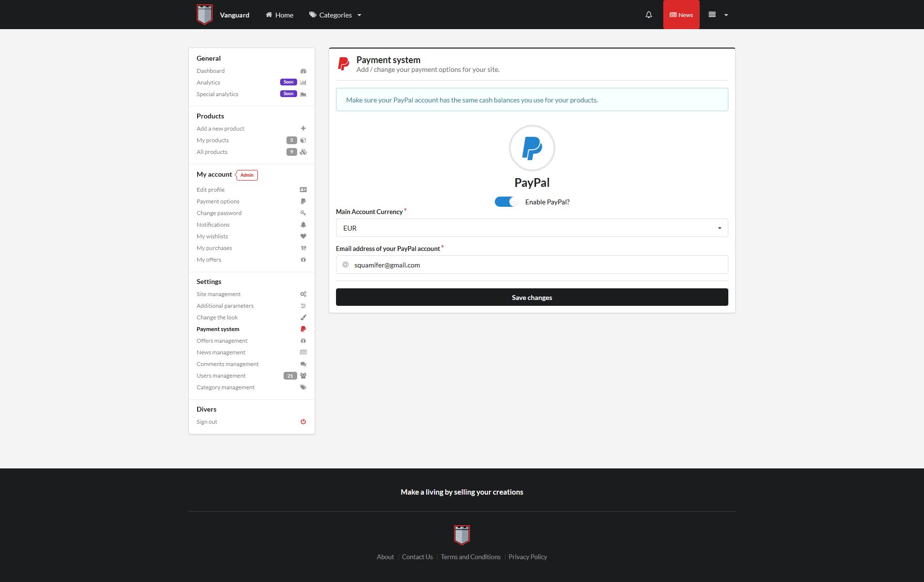Click the PayPal email address input field

(x=532, y=265)
